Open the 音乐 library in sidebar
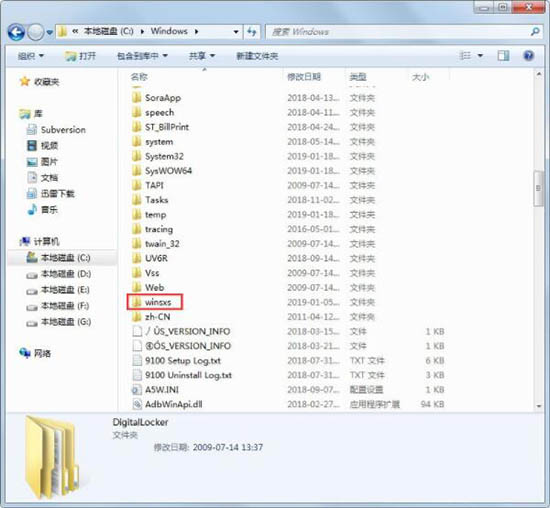 click(42, 210)
